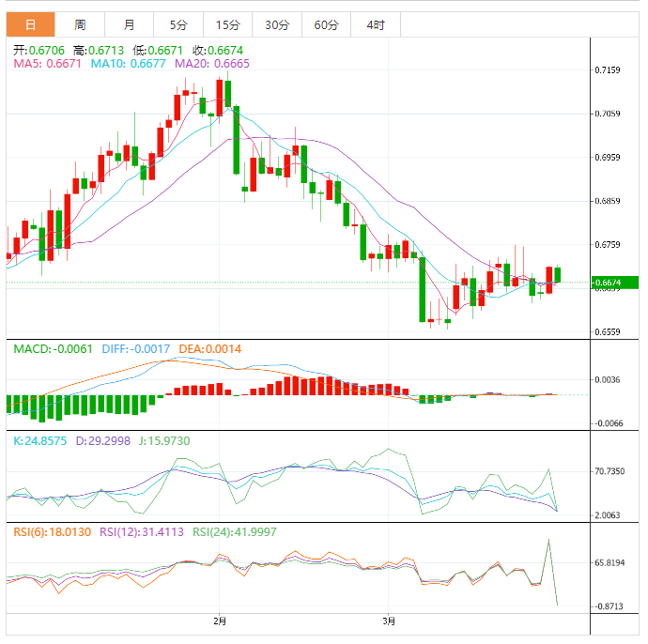Click the green 0.6674 current price tag
The height and width of the screenshot is (644, 648).
(x=615, y=283)
